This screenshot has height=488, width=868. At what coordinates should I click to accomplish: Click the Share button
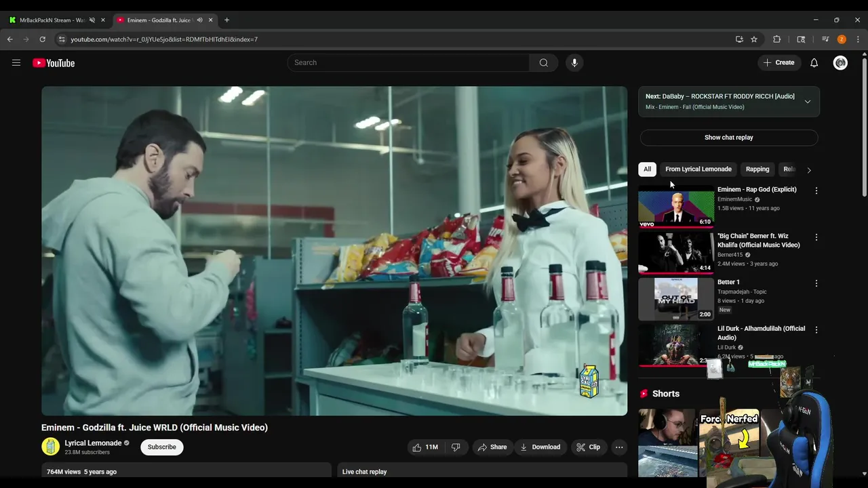492,447
